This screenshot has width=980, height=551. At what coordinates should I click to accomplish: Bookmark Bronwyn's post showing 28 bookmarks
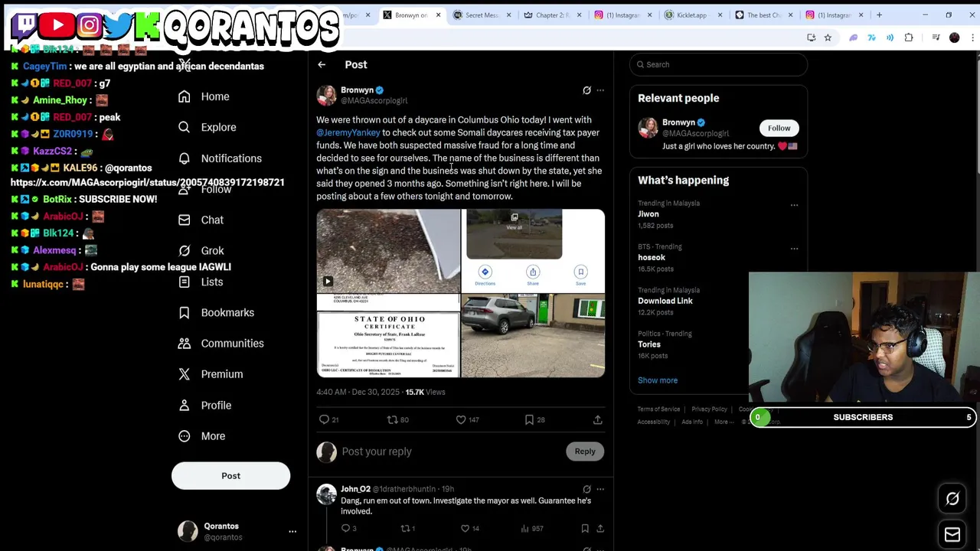click(534, 419)
